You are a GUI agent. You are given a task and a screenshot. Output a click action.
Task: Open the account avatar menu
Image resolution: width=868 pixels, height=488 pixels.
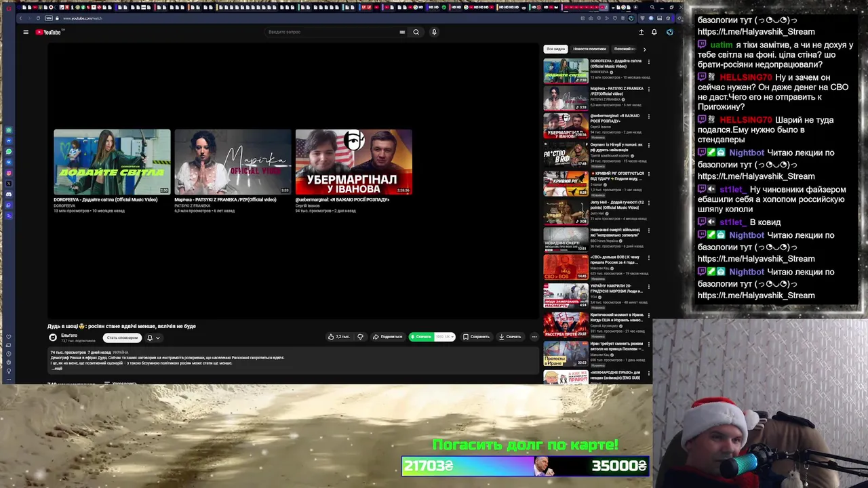click(669, 32)
